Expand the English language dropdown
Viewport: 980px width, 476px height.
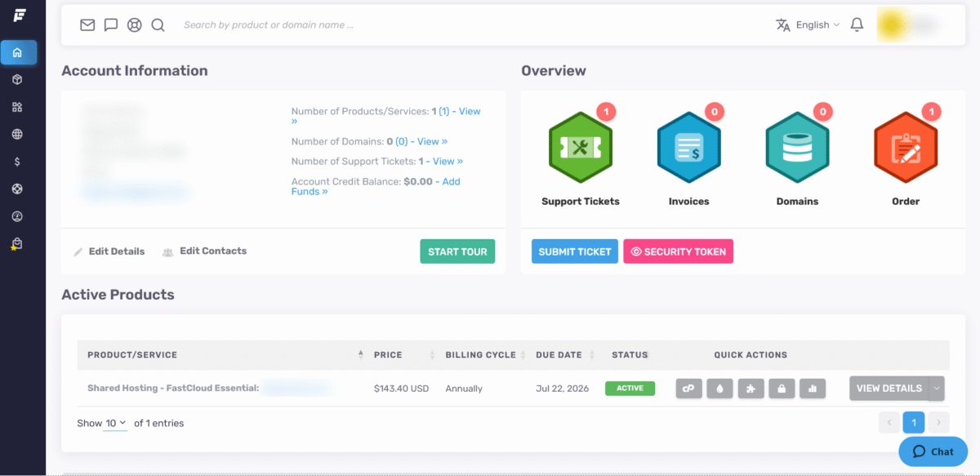[x=808, y=24]
